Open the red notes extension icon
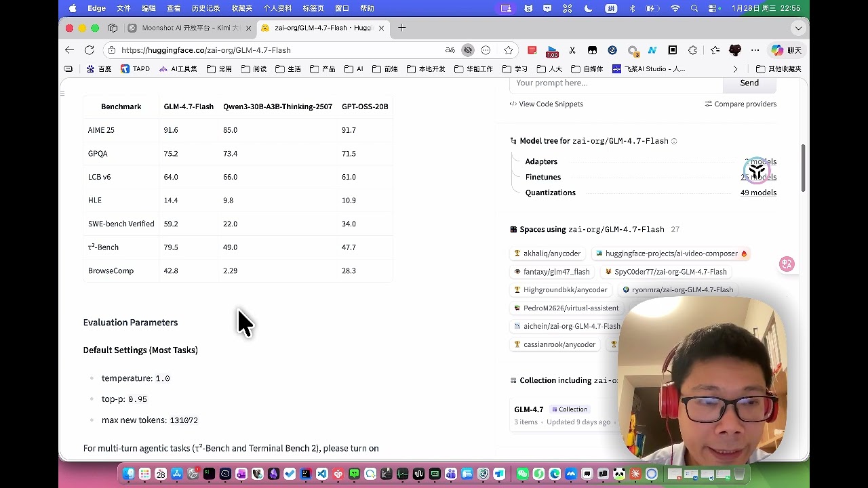Screen dimensions: 868x488 532,50
